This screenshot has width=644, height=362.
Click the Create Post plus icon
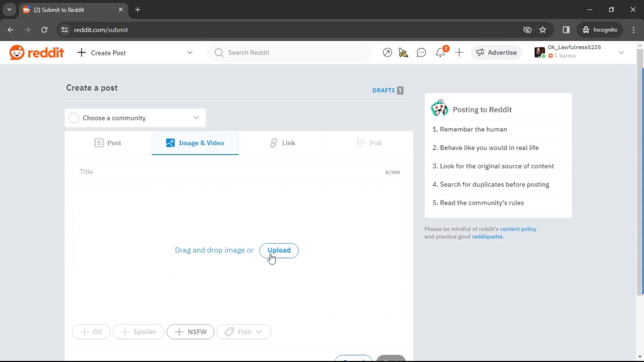tap(80, 53)
